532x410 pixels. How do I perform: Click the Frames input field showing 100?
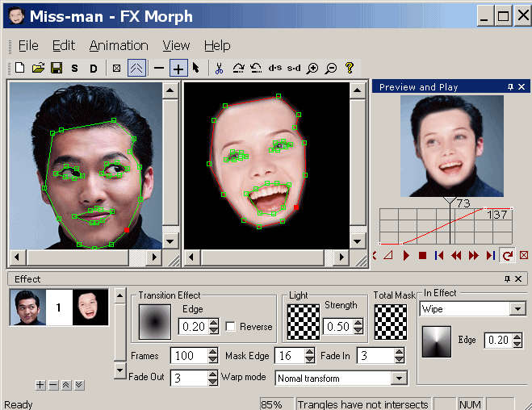190,355
